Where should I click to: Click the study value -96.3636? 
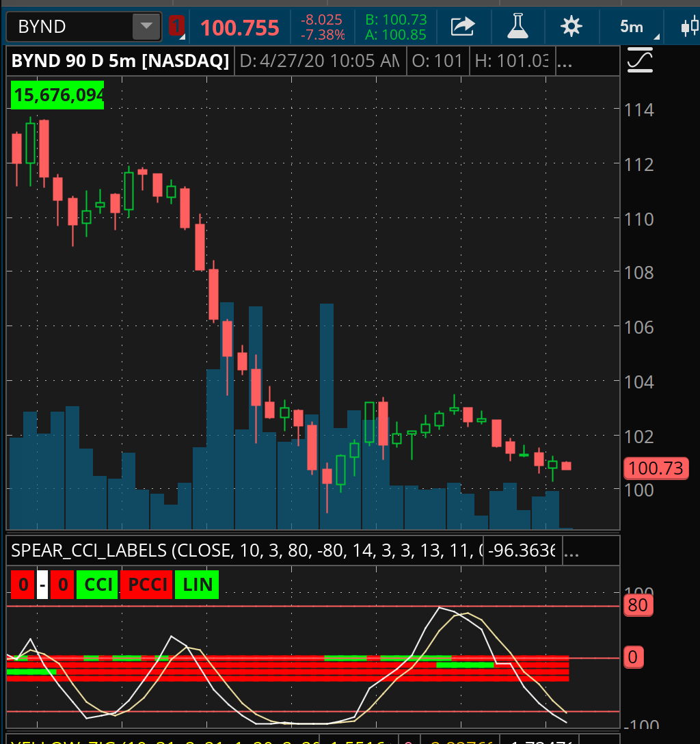point(522,550)
